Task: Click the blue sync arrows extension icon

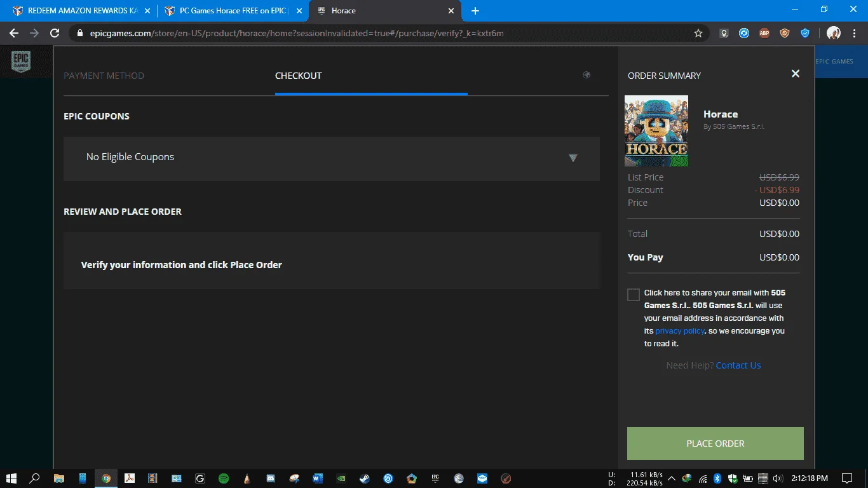Action: pos(744,33)
